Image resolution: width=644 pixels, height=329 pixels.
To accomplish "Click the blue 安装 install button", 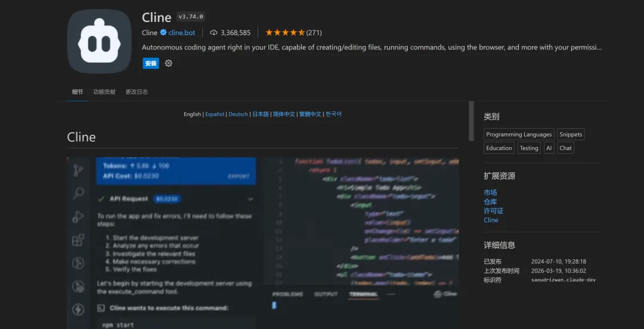I will tap(151, 63).
